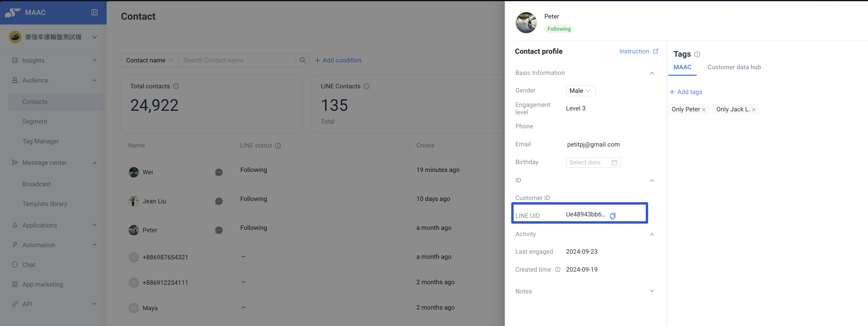Viewport: 868px width, 326px height.
Task: Remove the Only Peter tag
Action: pyautogui.click(x=703, y=110)
